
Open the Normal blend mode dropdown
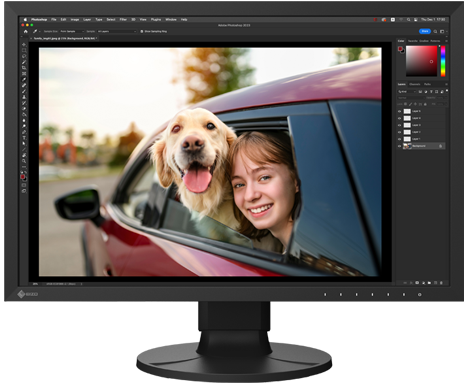pos(411,98)
